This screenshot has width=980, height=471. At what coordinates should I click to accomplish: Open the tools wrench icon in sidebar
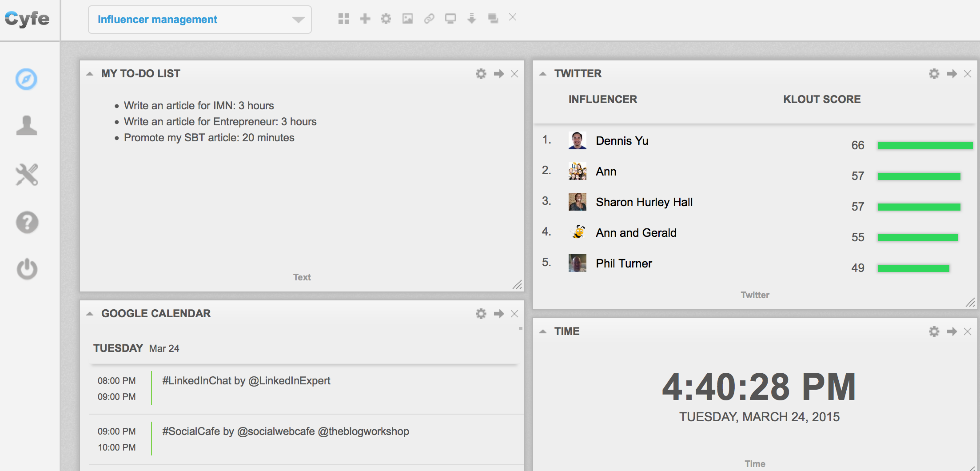click(x=27, y=174)
